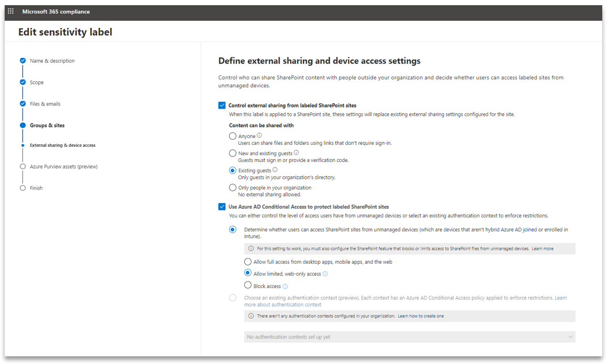Click the Name & description completed step icon
610x364 pixels.
tap(23, 60)
